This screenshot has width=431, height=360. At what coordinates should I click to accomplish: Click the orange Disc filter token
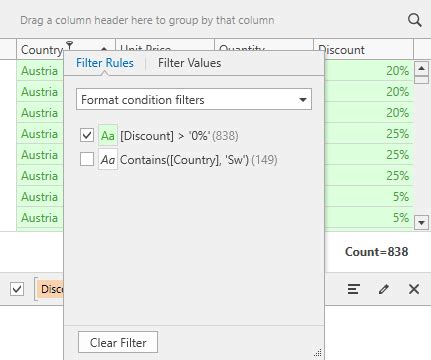pos(51,289)
